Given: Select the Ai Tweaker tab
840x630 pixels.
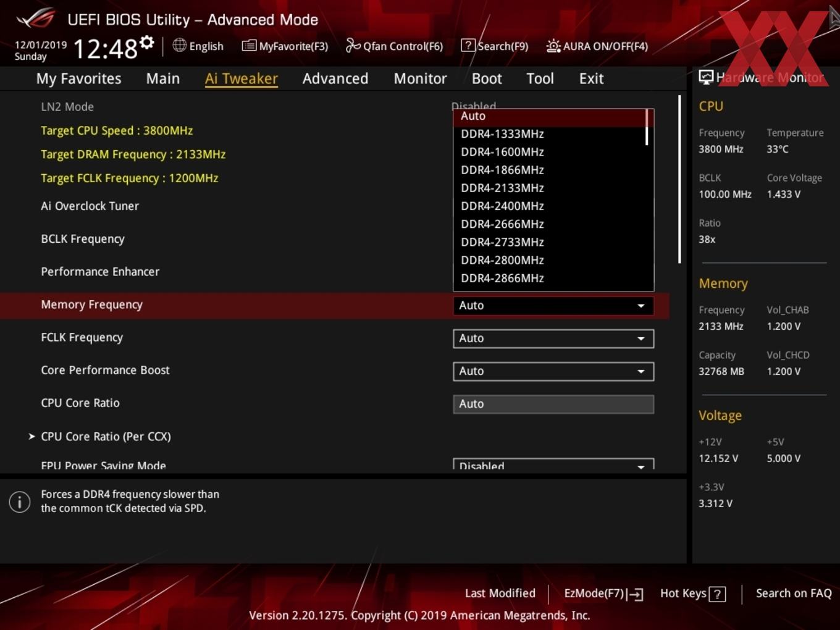Looking at the screenshot, I should pos(241,78).
